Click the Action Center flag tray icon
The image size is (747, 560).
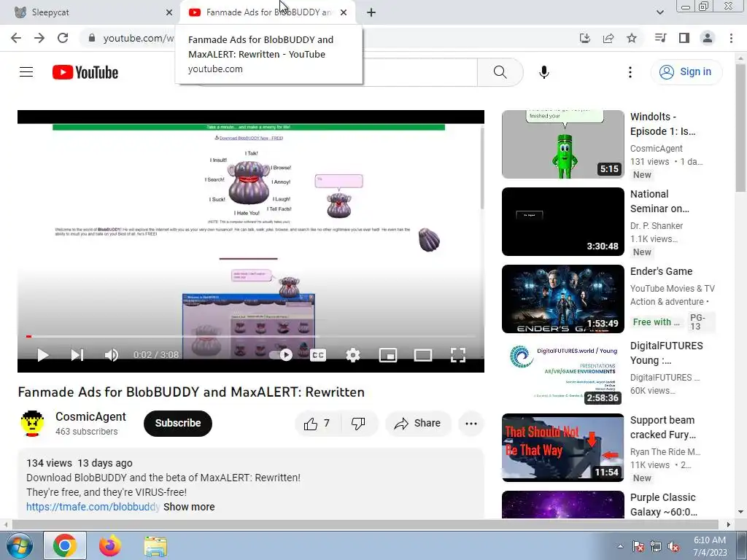(638, 546)
